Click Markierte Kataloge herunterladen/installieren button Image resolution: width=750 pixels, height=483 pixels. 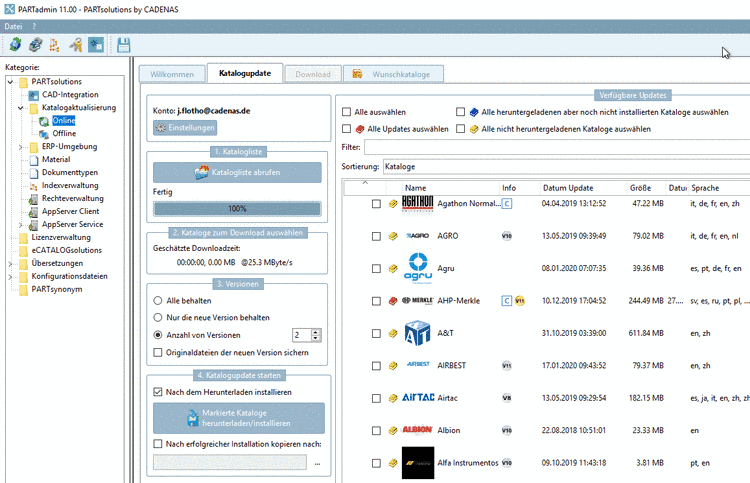point(239,418)
